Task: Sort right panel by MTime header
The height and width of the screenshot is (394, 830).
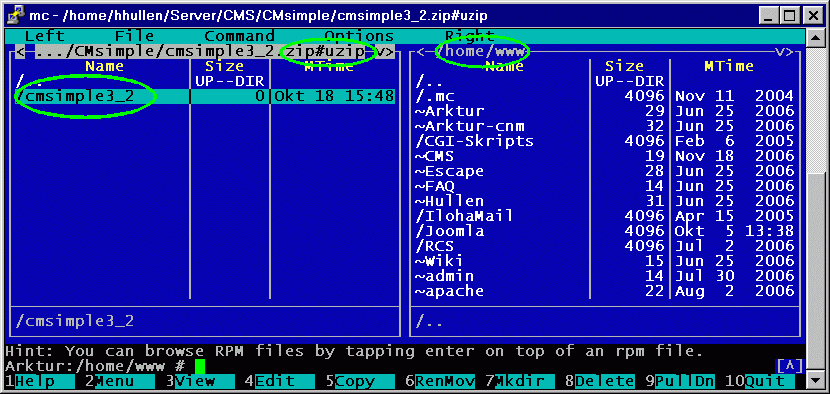Action: [x=729, y=66]
